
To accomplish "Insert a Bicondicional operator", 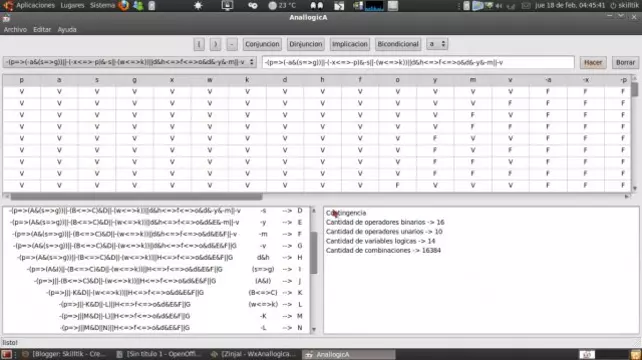I will 398,44.
